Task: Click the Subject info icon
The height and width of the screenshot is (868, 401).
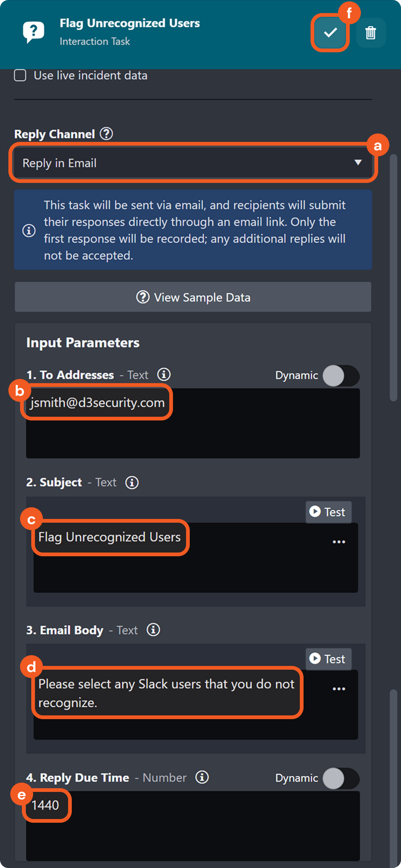Action: click(x=132, y=483)
